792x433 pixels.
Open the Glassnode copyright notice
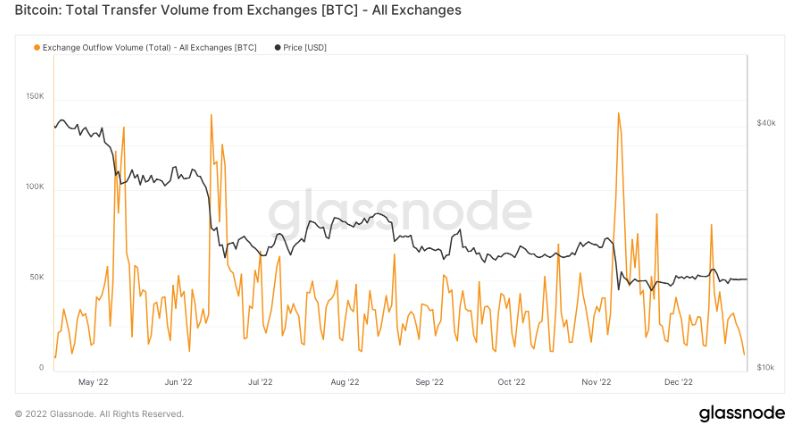99,414
